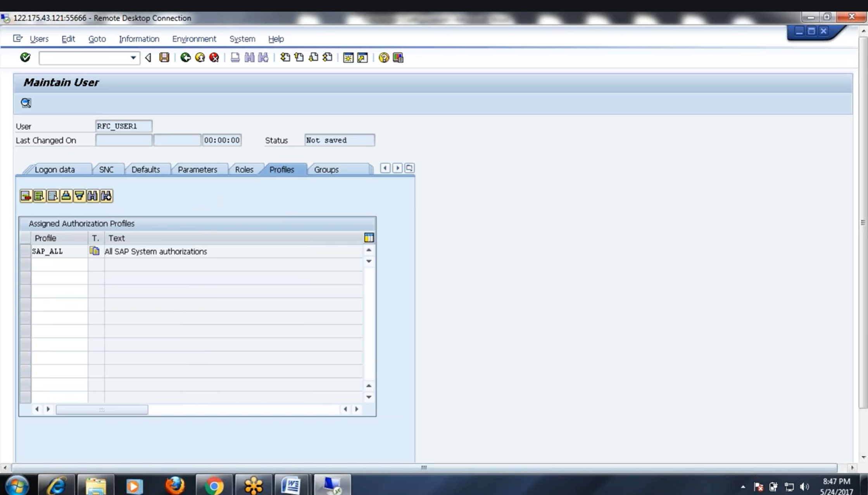Click the First Page icon

point(285,57)
